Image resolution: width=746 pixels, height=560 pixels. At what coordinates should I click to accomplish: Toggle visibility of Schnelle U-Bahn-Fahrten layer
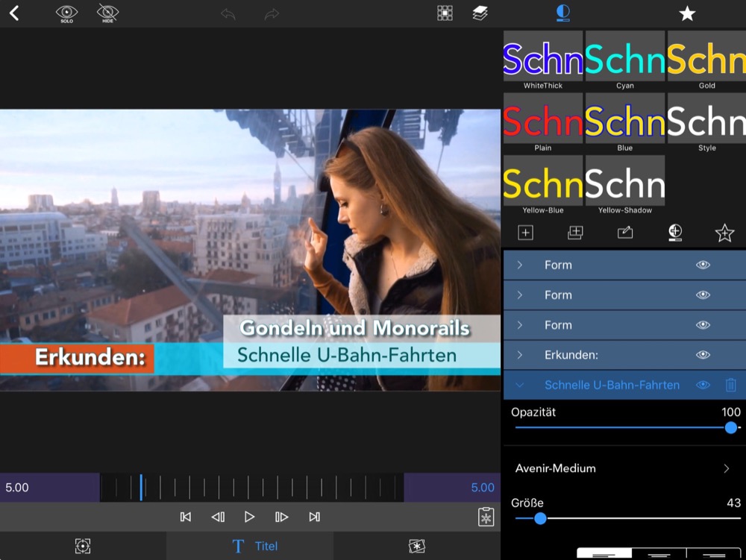point(703,385)
